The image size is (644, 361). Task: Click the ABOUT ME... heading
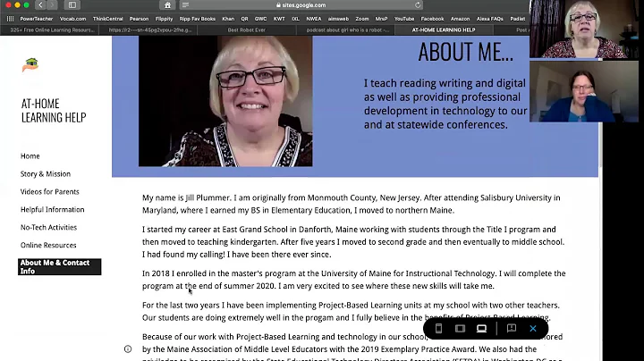466,52
